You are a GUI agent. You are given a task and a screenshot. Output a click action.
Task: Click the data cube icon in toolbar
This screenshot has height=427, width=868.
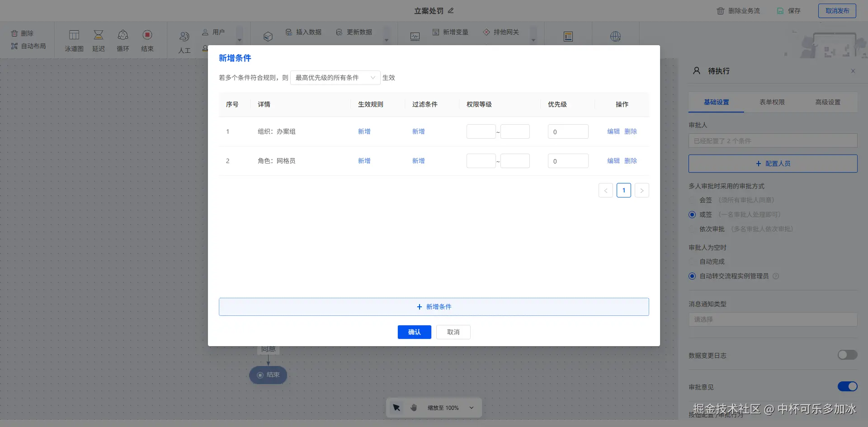tap(268, 37)
